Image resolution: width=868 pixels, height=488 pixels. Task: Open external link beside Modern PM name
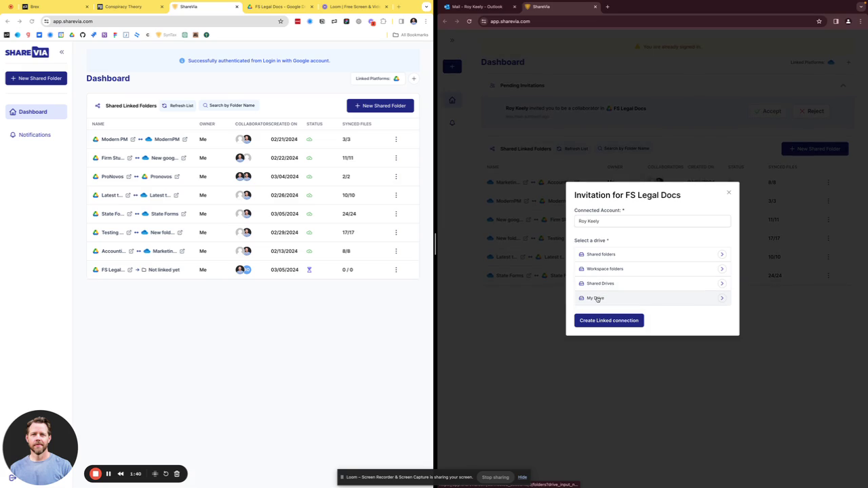click(x=133, y=140)
